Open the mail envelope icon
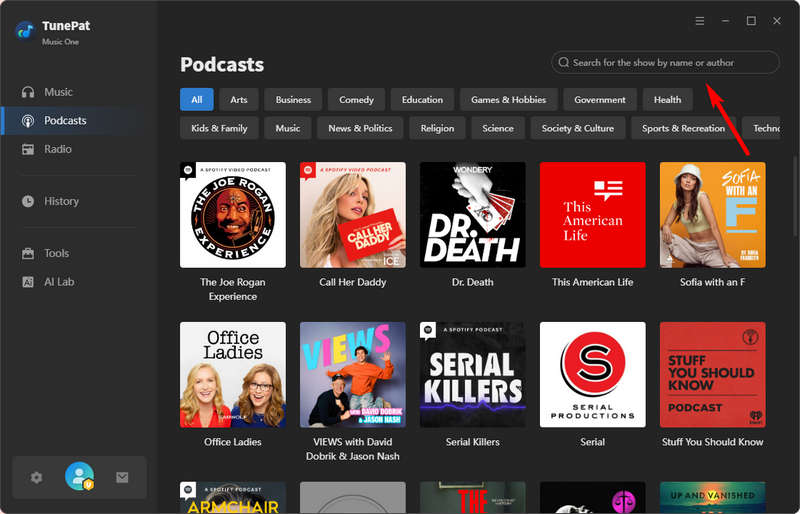 pos(122,478)
